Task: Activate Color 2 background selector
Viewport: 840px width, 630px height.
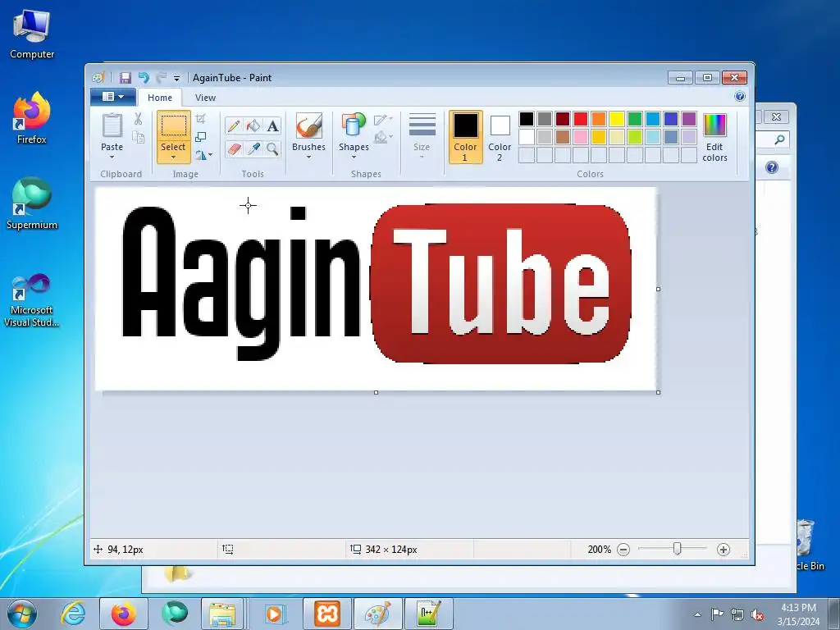Action: pos(500,137)
